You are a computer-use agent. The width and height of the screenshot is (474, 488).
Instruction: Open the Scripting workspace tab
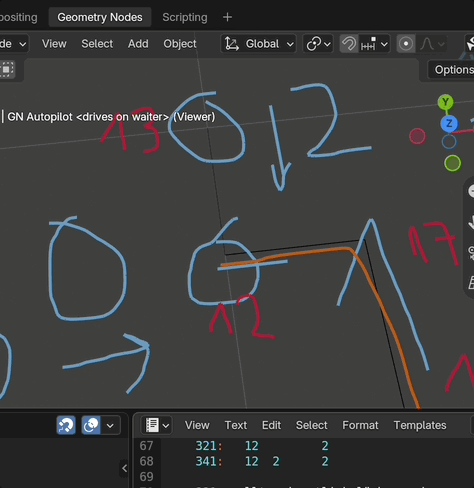point(185,17)
